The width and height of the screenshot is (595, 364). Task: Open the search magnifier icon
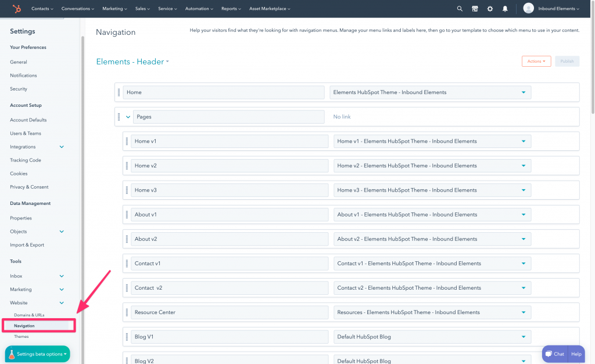click(460, 8)
